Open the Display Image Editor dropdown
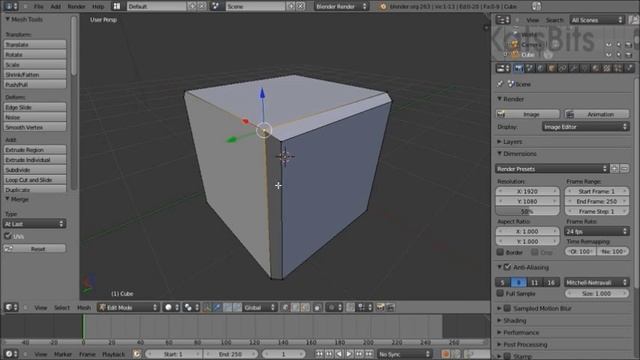The width and height of the screenshot is (640, 360). click(x=585, y=127)
